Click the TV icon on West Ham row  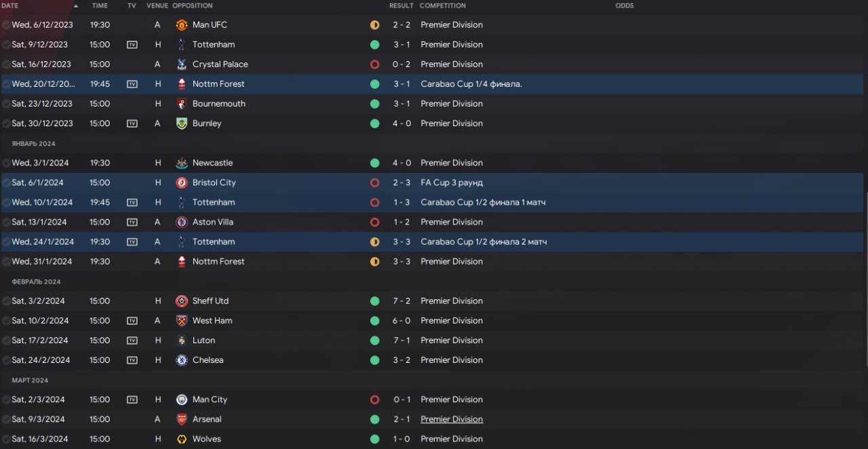(132, 321)
